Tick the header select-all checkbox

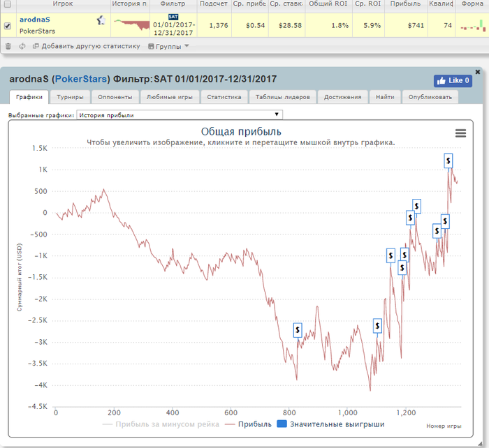click(x=8, y=3)
